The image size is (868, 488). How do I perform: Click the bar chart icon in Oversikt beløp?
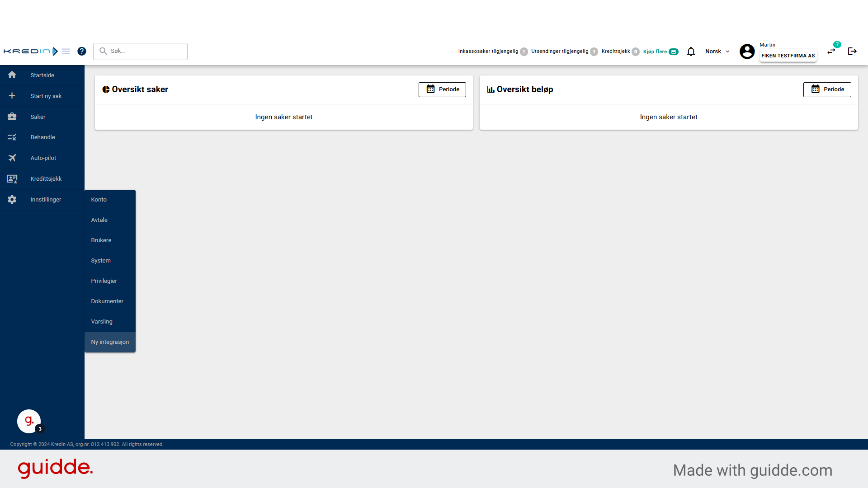[491, 89]
